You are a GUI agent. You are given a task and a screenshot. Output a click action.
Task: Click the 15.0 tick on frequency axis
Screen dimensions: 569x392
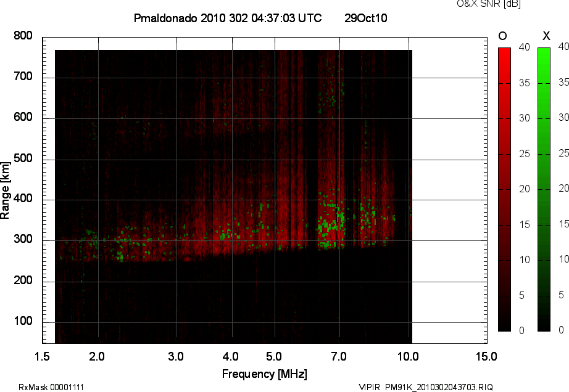pos(486,356)
